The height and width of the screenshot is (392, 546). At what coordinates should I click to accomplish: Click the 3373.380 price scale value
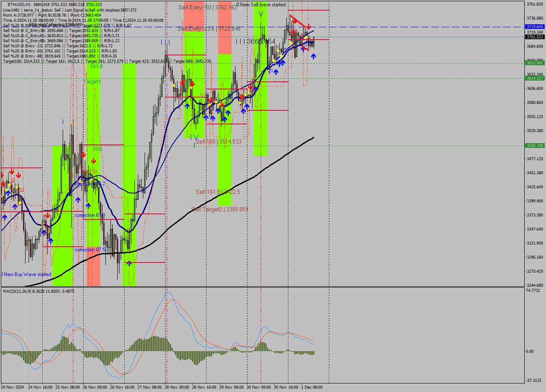[535, 215]
